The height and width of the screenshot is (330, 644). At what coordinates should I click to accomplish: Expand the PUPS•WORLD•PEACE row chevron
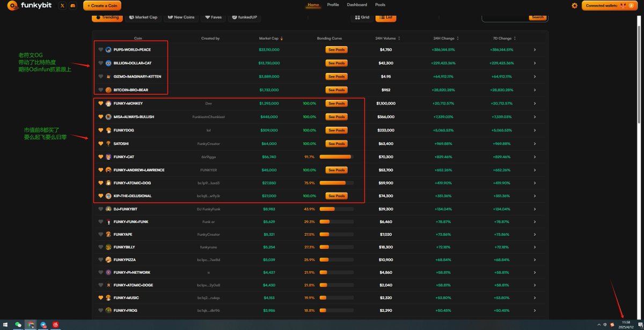[x=535, y=49]
